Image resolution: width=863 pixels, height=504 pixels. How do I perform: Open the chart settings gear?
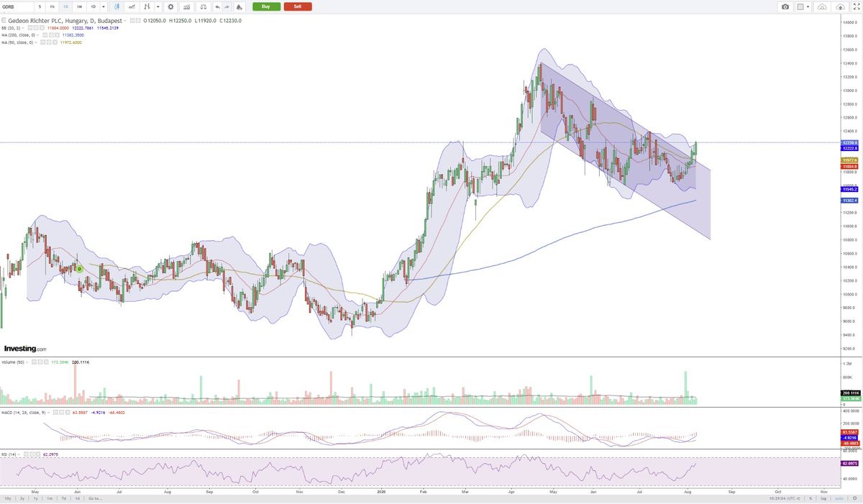click(170, 6)
